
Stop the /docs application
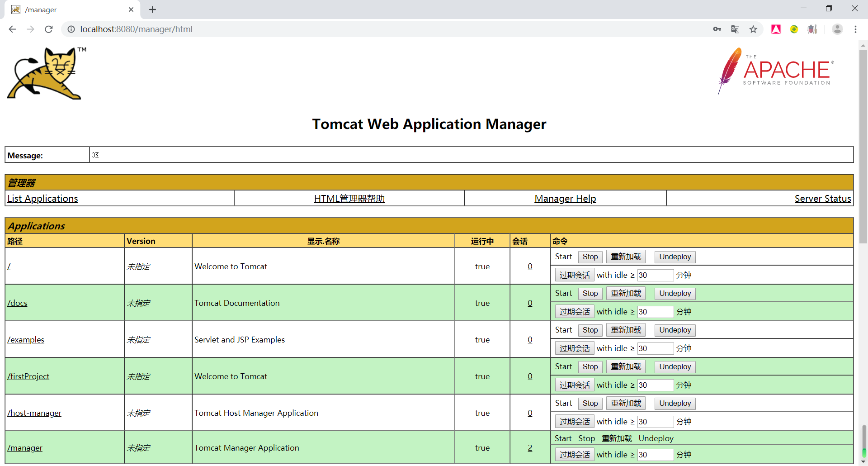[x=590, y=294]
